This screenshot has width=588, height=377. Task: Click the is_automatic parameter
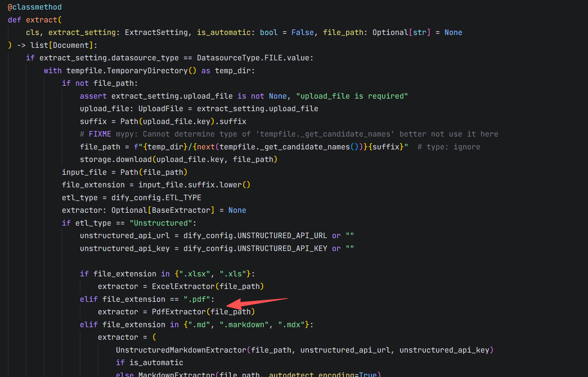pyautogui.click(x=224, y=32)
